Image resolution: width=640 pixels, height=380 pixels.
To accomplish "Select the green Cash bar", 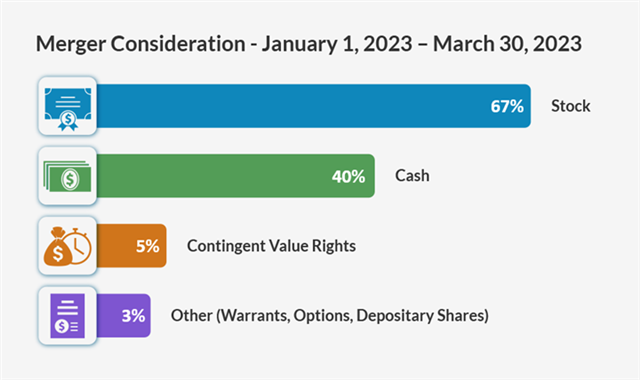I will [236, 176].
